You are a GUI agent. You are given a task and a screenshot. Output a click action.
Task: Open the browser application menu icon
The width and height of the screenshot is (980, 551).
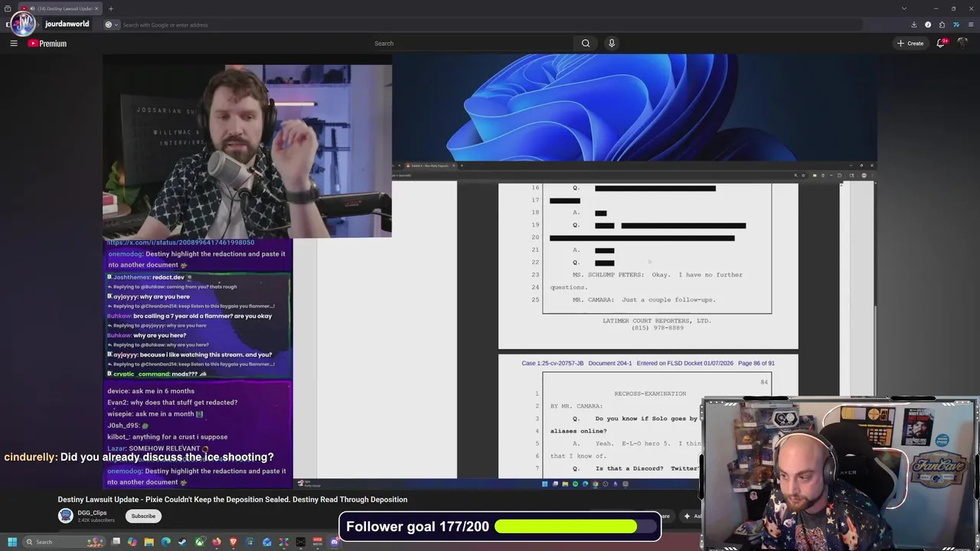pyautogui.click(x=971, y=24)
